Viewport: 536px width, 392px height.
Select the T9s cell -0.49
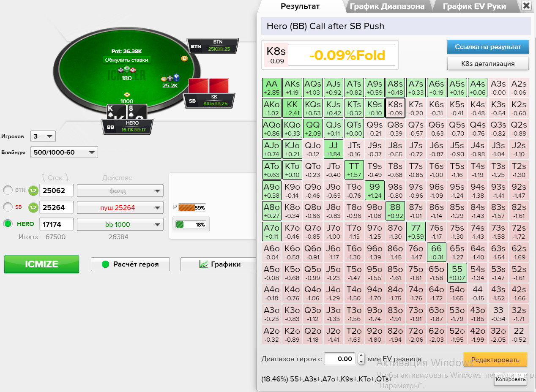[375, 170]
